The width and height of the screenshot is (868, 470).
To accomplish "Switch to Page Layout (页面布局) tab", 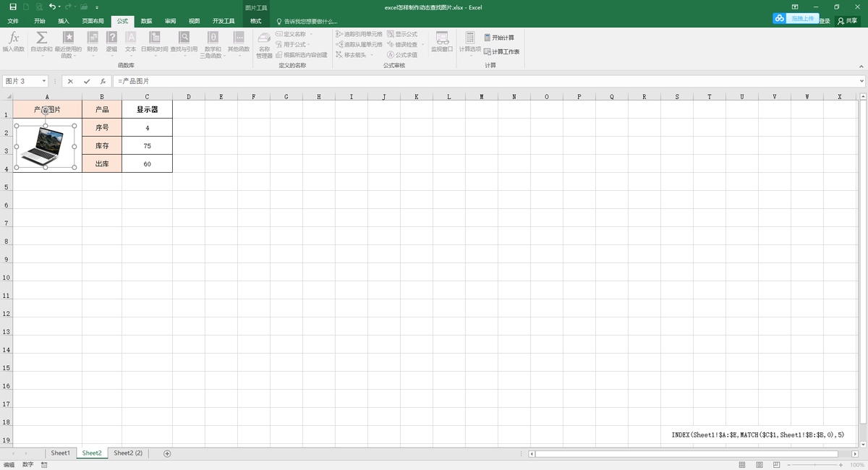I will (x=93, y=21).
